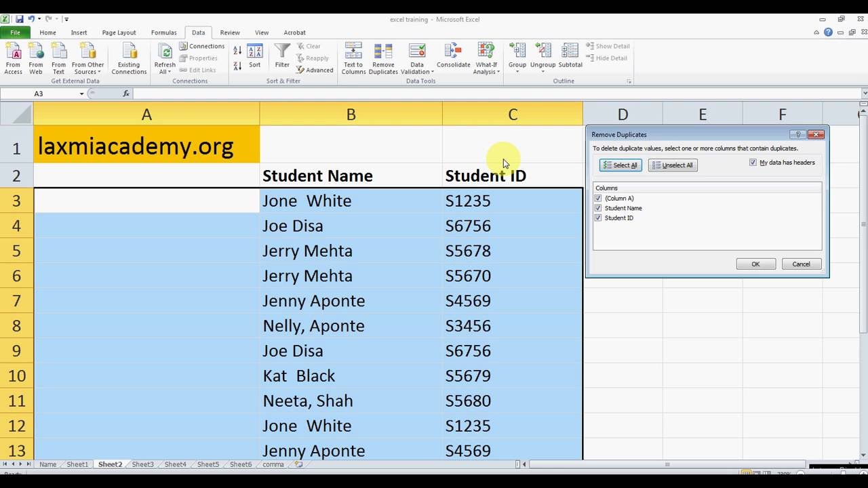This screenshot has height=488, width=868.
Task: Click cell with Student ID S5680
Action: tap(513, 401)
